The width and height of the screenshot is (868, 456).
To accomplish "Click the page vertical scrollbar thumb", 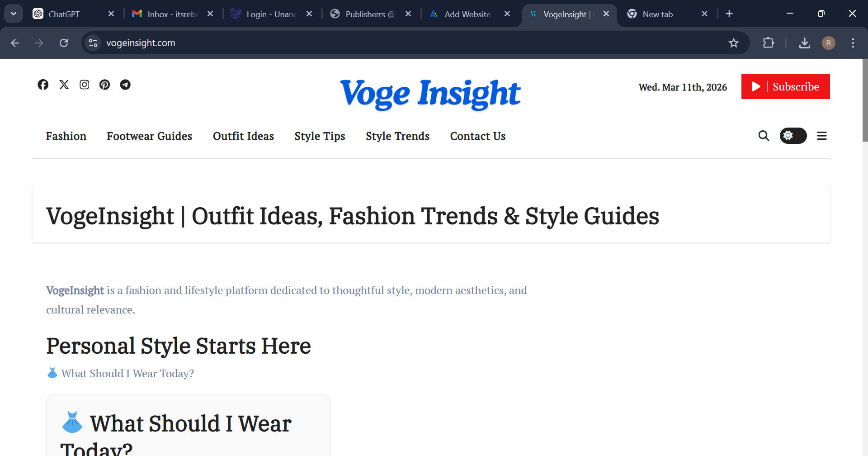I will click(x=865, y=100).
